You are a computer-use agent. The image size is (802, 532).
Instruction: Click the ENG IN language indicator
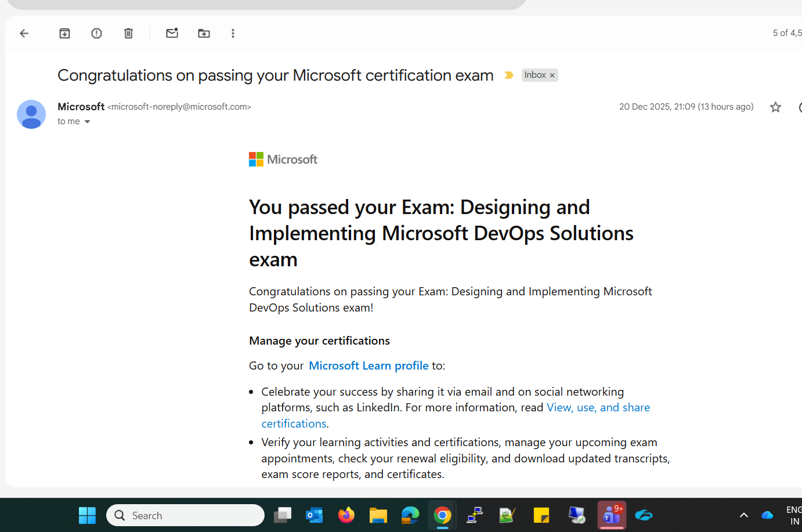793,515
